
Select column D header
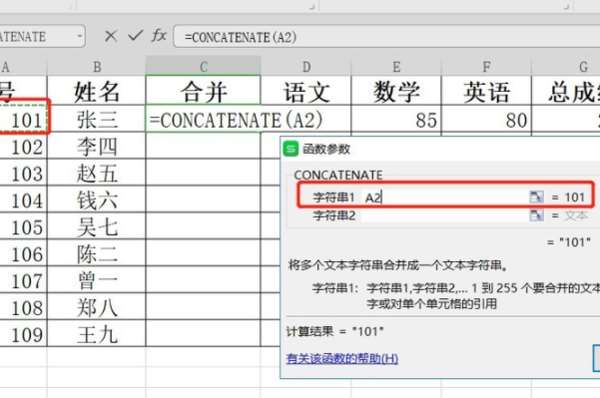(x=306, y=67)
